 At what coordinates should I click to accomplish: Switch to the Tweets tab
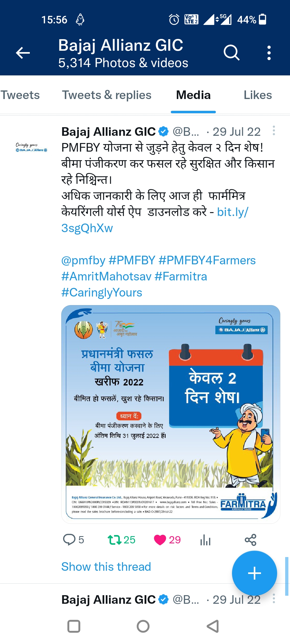click(20, 95)
